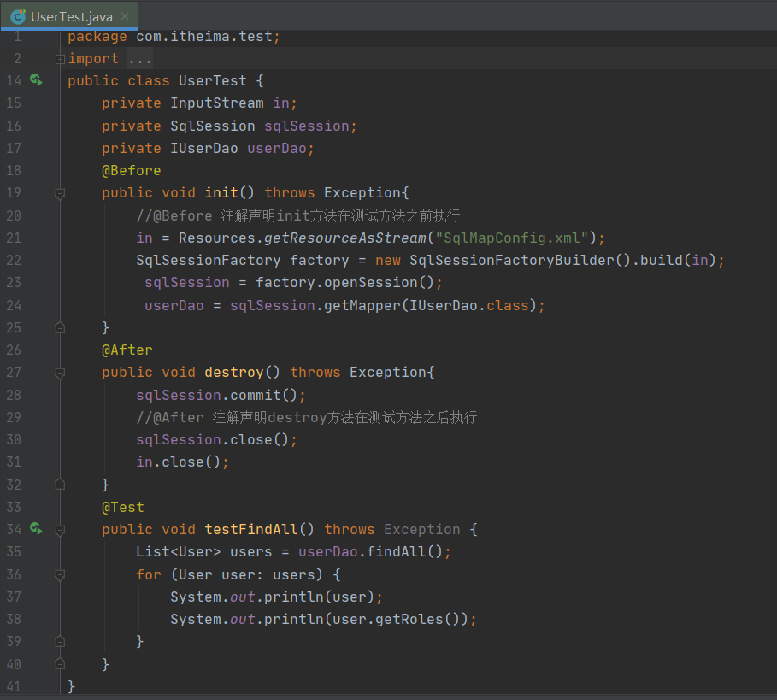Click in.close() statement
777x700 pixels.
tap(182, 462)
